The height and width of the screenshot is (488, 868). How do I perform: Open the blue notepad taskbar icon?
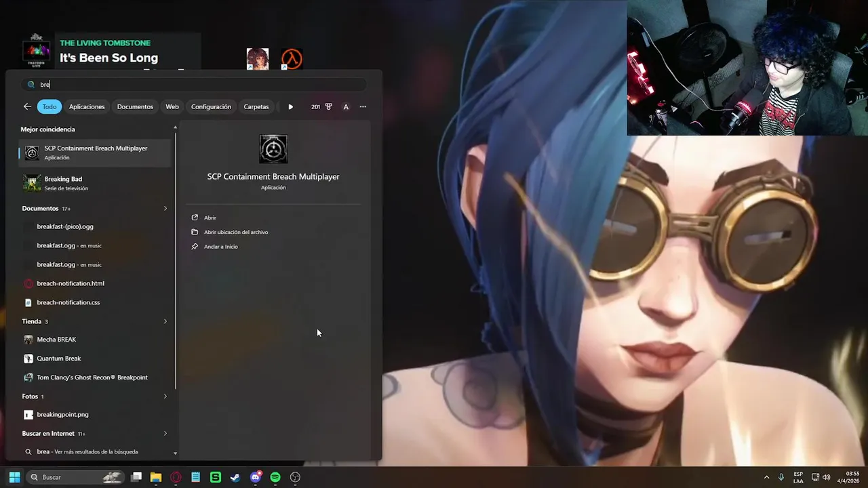pyautogui.click(x=195, y=477)
